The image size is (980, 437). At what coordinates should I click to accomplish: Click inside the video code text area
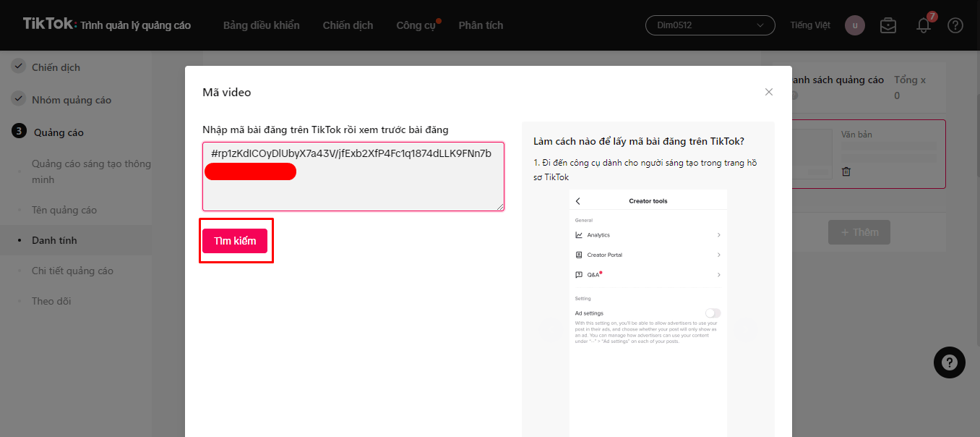pos(353,177)
